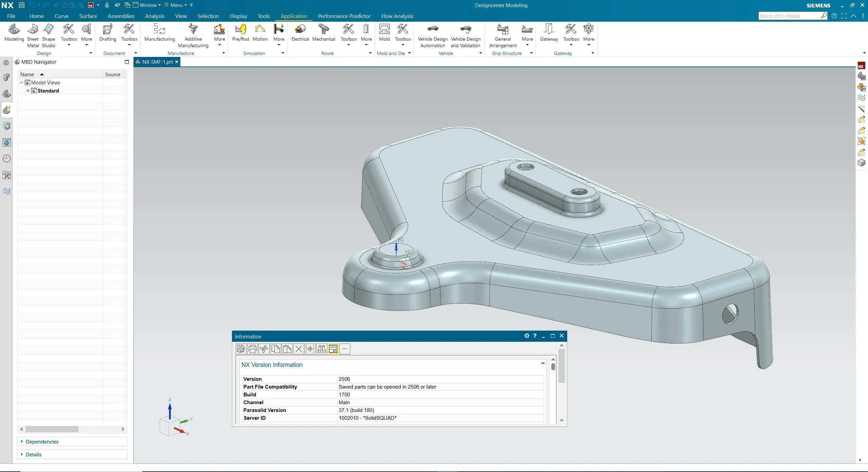This screenshot has width=868, height=472.
Task: Open the File menu
Action: tap(11, 16)
